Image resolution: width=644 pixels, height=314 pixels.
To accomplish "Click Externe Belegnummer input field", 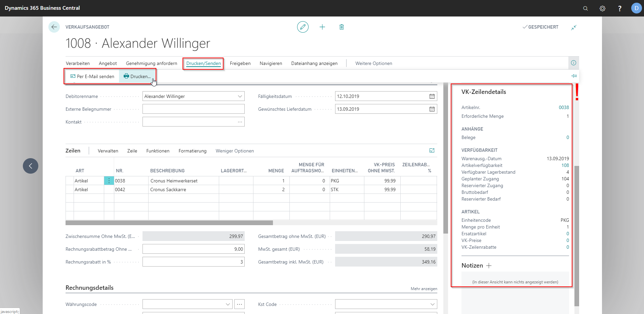I will pyautogui.click(x=194, y=109).
